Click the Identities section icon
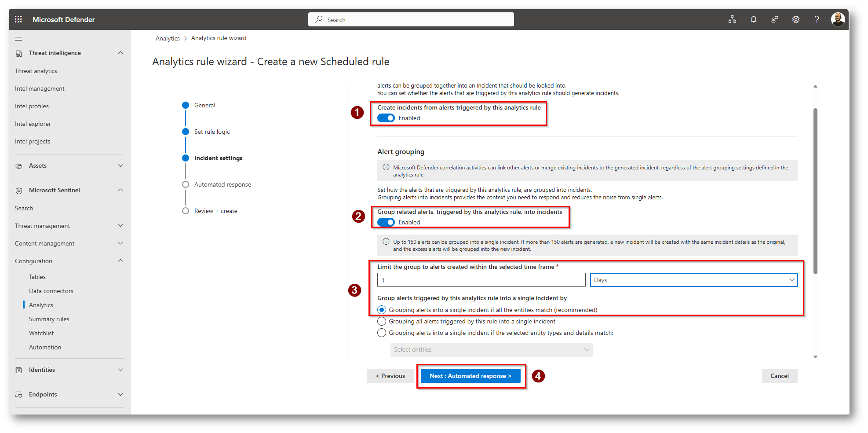 tap(19, 370)
